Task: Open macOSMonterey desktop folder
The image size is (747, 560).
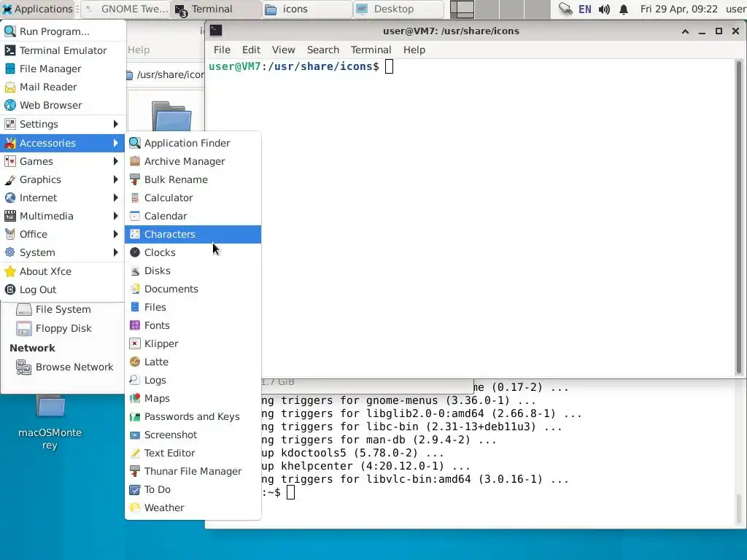Action: (50, 422)
